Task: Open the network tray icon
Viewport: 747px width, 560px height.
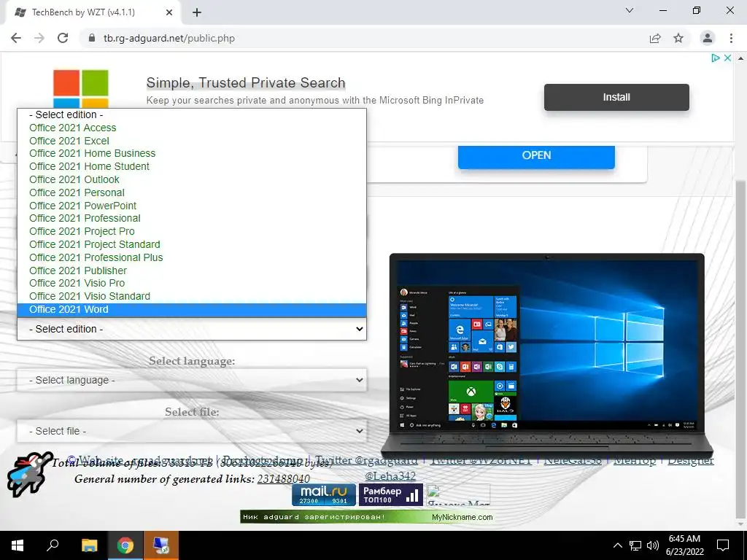Action: [635, 545]
